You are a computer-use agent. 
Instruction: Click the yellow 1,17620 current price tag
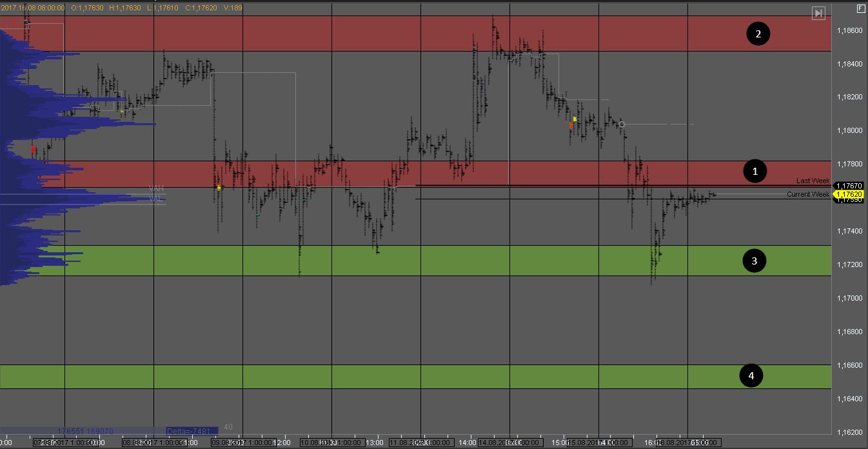(849, 194)
